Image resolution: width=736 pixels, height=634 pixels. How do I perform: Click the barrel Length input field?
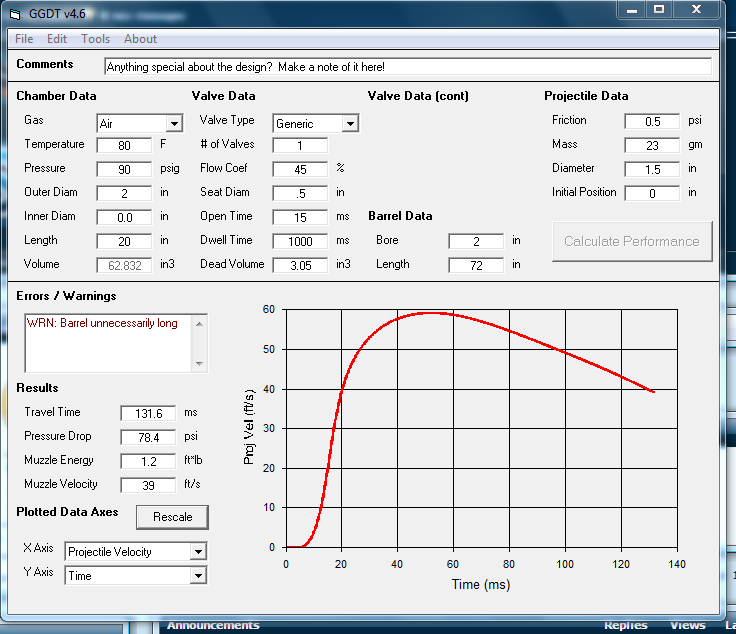(x=476, y=265)
